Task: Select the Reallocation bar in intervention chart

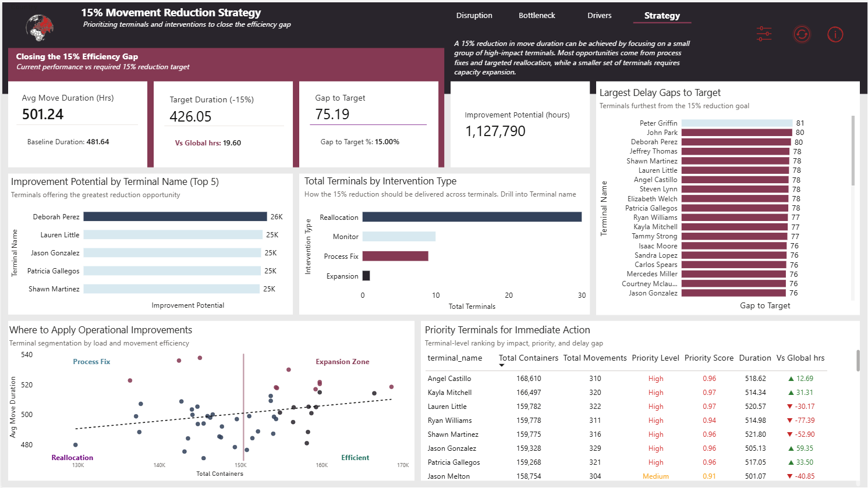Action: (x=472, y=217)
